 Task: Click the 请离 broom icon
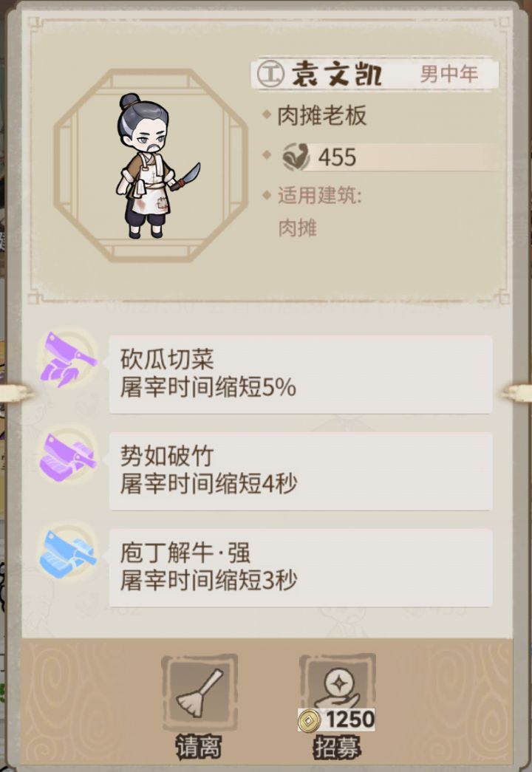199,693
